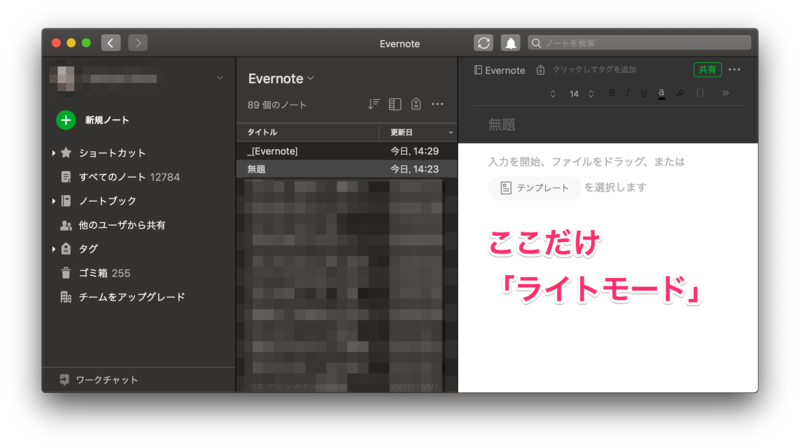Screen dimensions: 800x448
Task: Toggle bold formatting
Action: point(612,93)
